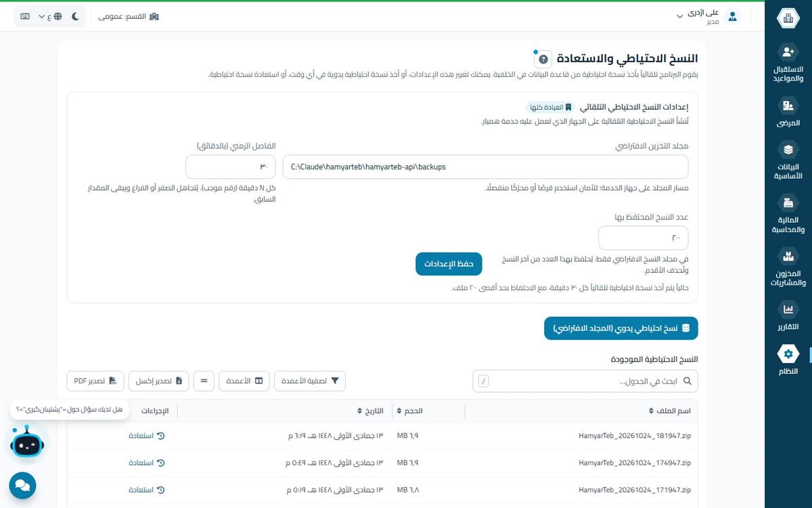Toggle dark mode with the moon icon
Screen dimensions: 812x508
(x=74, y=16)
